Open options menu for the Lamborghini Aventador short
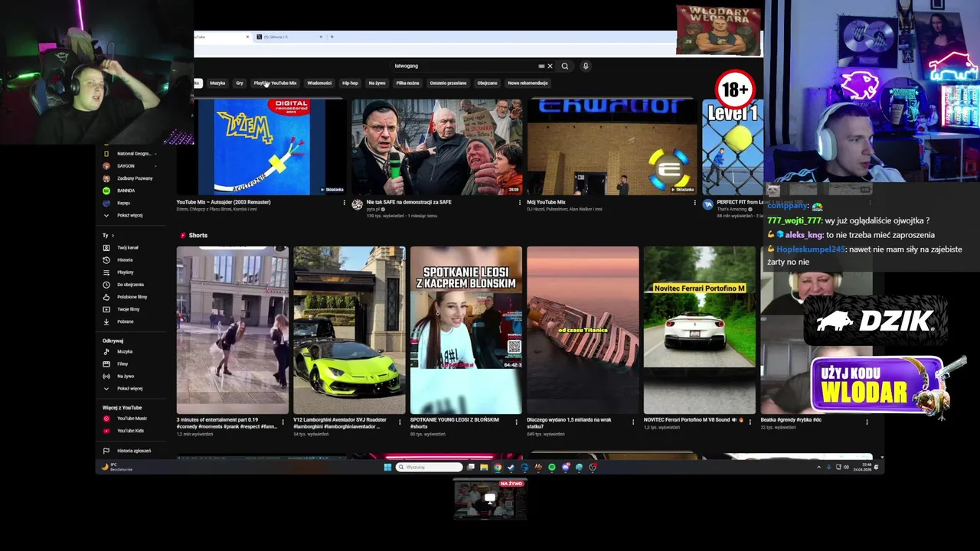This screenshot has height=551, width=980. [400, 422]
